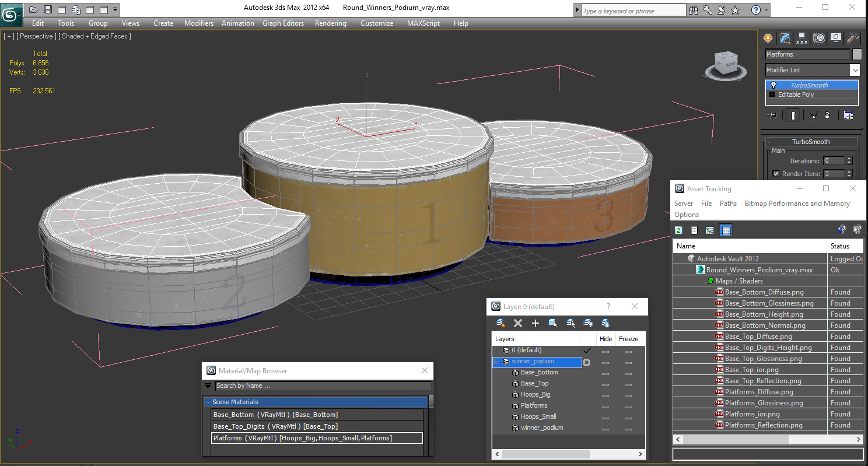Screen dimensions: 868x466
Task: Click Freeze/Unfreeze All Layers icon
Action: pyautogui.click(x=605, y=323)
